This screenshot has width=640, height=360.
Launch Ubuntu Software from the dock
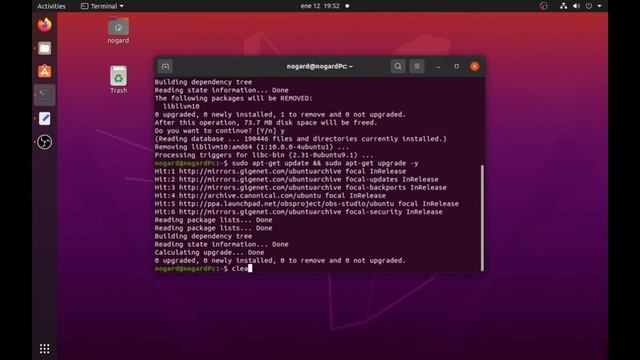[44, 71]
